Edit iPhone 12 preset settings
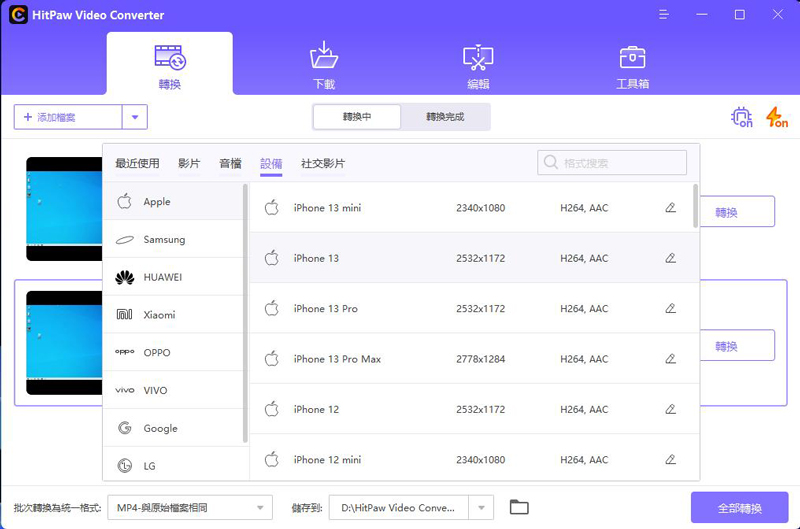Screen dimensions: 800x529 670,409
